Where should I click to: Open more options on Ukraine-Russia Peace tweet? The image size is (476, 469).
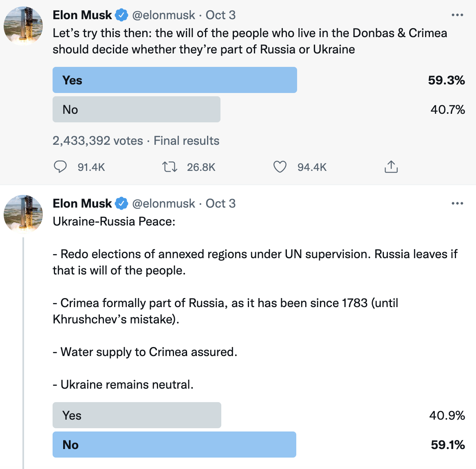[457, 203]
